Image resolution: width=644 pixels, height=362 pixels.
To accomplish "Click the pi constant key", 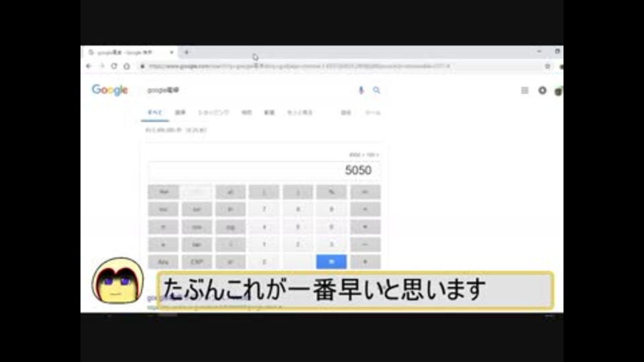I will point(164,227).
